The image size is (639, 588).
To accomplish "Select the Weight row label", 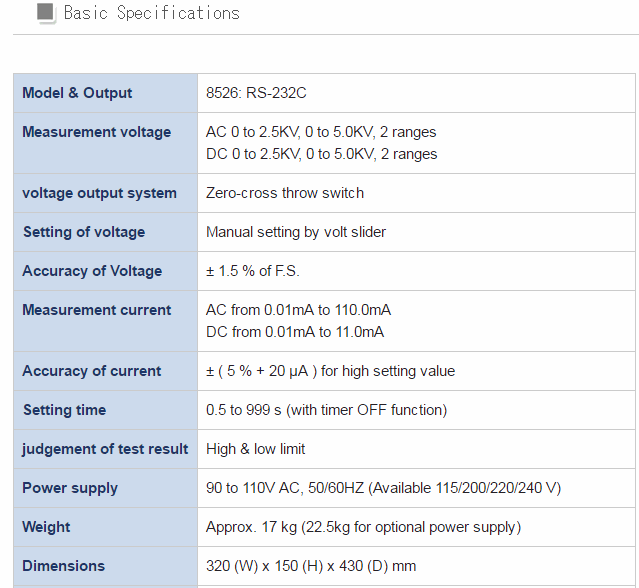I will (46, 527).
